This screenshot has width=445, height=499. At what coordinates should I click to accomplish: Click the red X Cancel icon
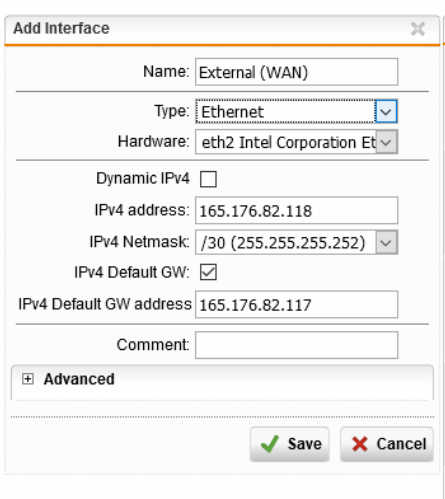tap(360, 444)
